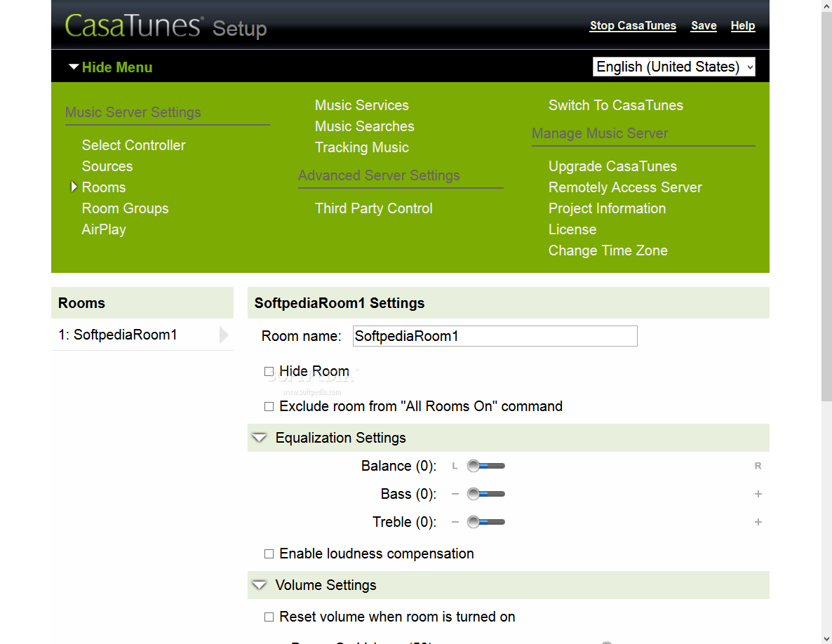Select 1: SoftpediaRoom1 in Rooms list
Viewport: 832px width, 644px height.
pyautogui.click(x=142, y=335)
